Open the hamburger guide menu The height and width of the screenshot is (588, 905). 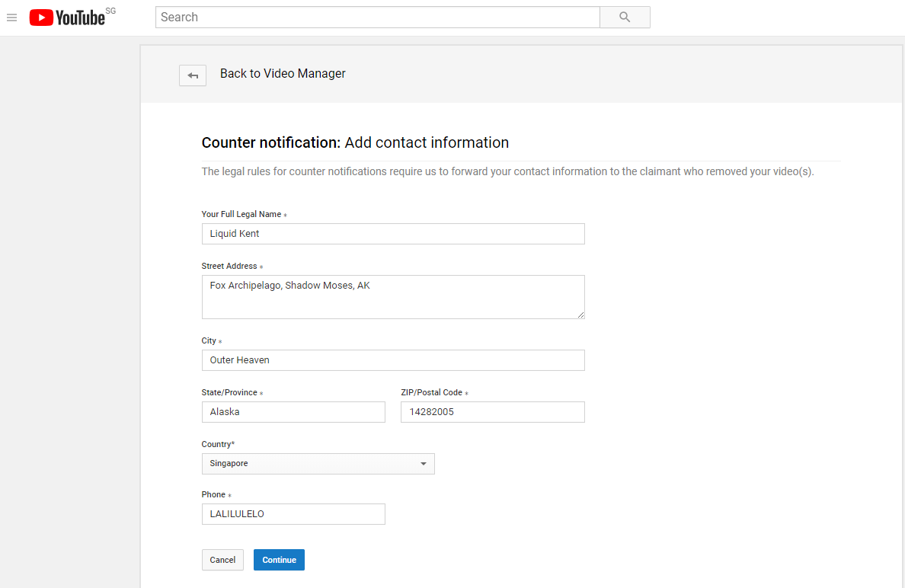[x=11, y=18]
